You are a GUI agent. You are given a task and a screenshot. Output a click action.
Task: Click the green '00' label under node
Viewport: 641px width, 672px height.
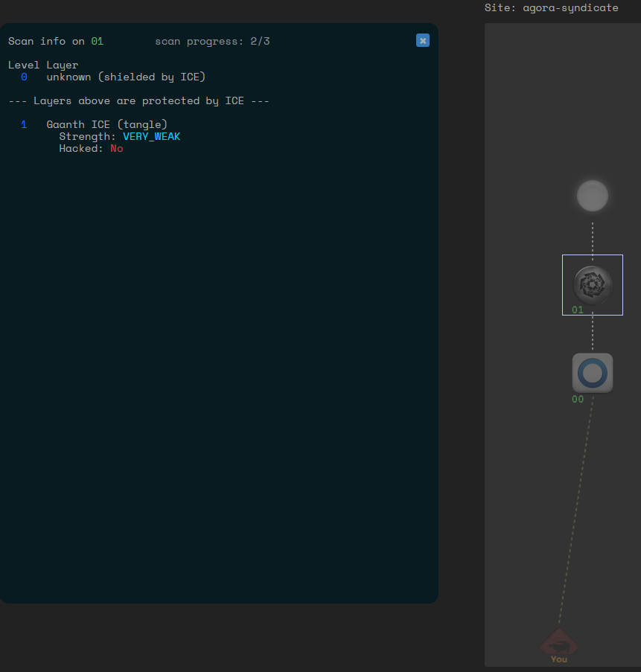click(x=578, y=400)
